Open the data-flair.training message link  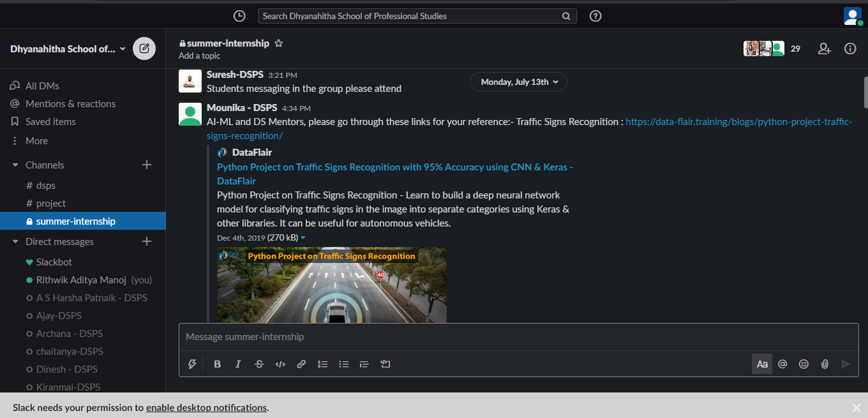pyautogui.click(x=530, y=128)
